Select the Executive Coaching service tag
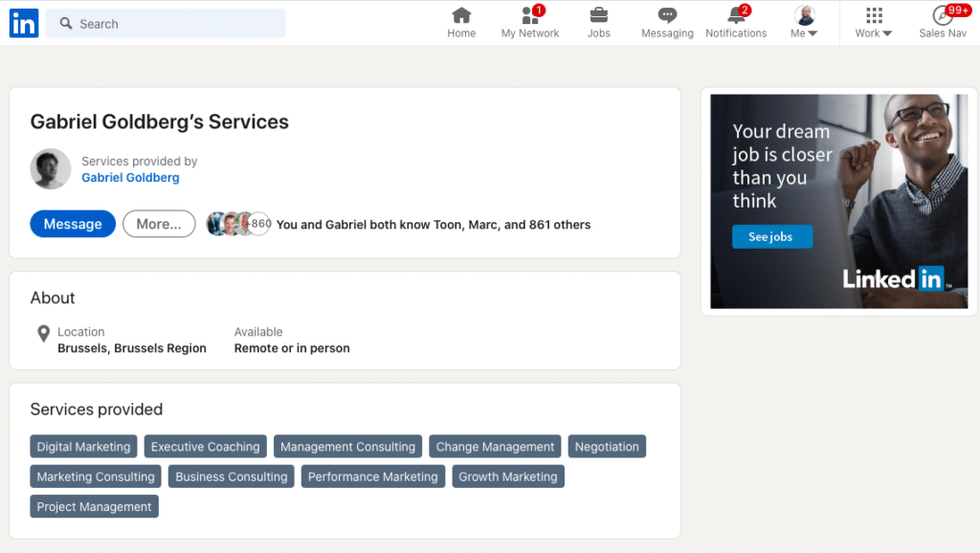The image size is (980, 553). click(x=205, y=447)
